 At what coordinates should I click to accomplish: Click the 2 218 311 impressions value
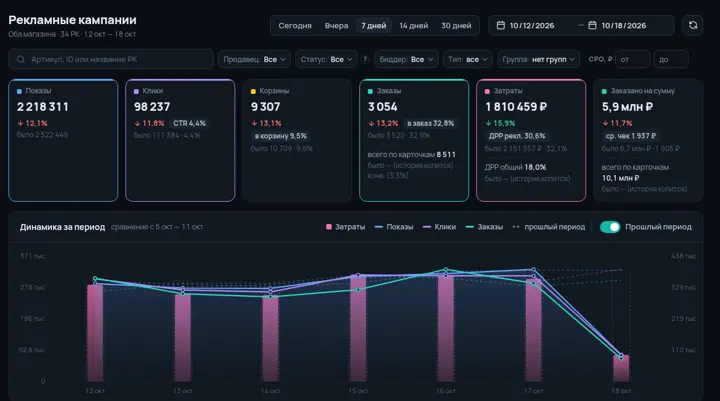(43, 107)
